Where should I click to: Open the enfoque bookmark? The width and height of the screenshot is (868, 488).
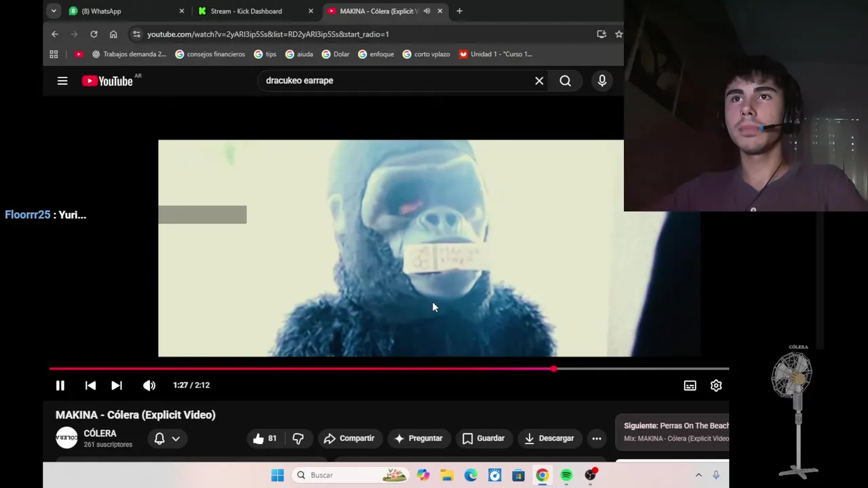click(376, 54)
